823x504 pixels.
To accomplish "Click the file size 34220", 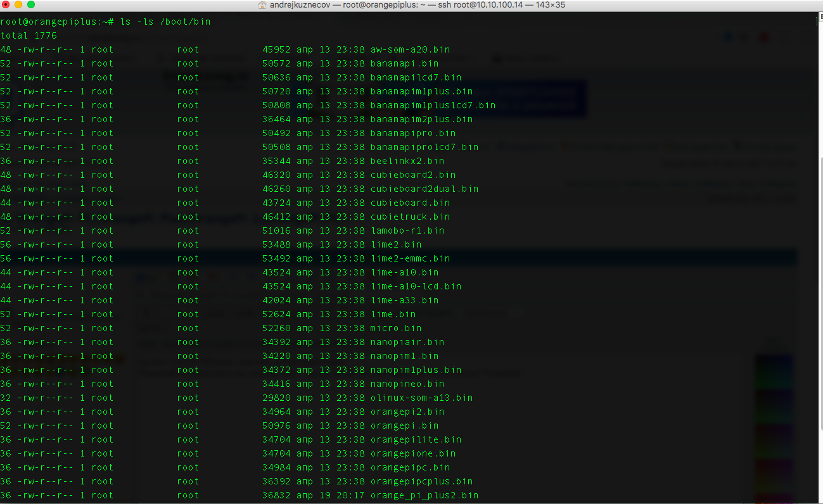I will [x=276, y=356].
